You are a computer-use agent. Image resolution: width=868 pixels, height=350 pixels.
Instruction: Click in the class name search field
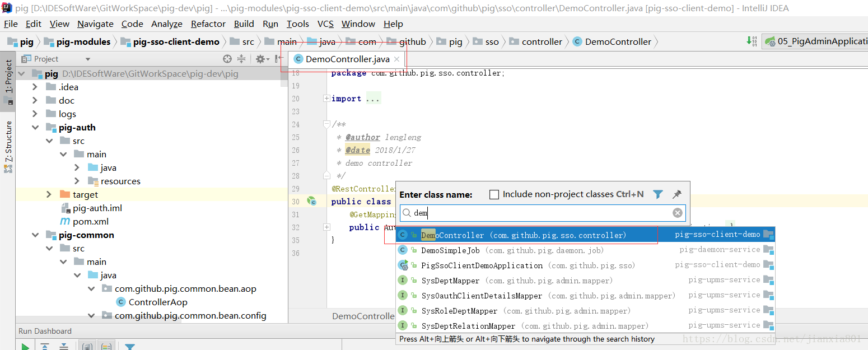click(x=542, y=213)
